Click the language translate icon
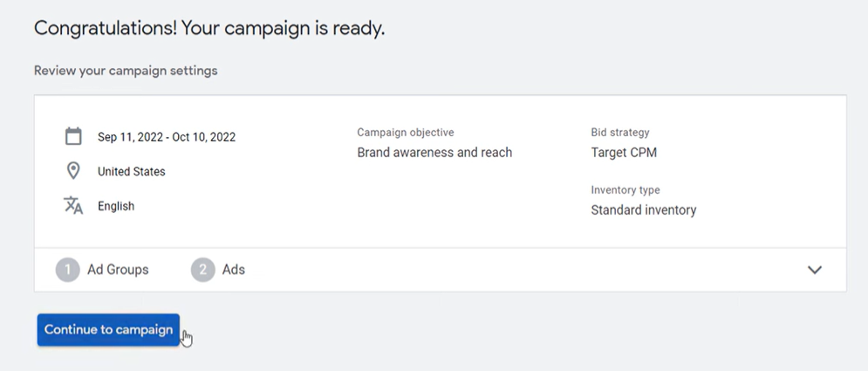This screenshot has width=868, height=371. click(x=73, y=205)
